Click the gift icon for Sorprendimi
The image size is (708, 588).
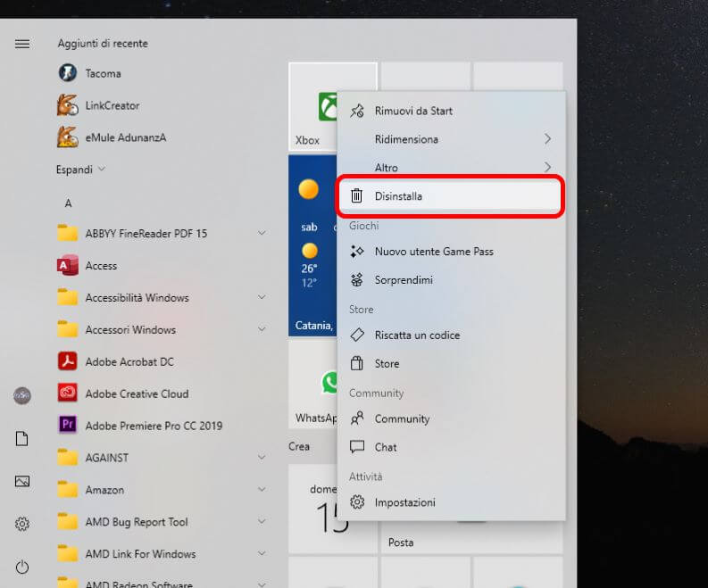pyautogui.click(x=357, y=280)
